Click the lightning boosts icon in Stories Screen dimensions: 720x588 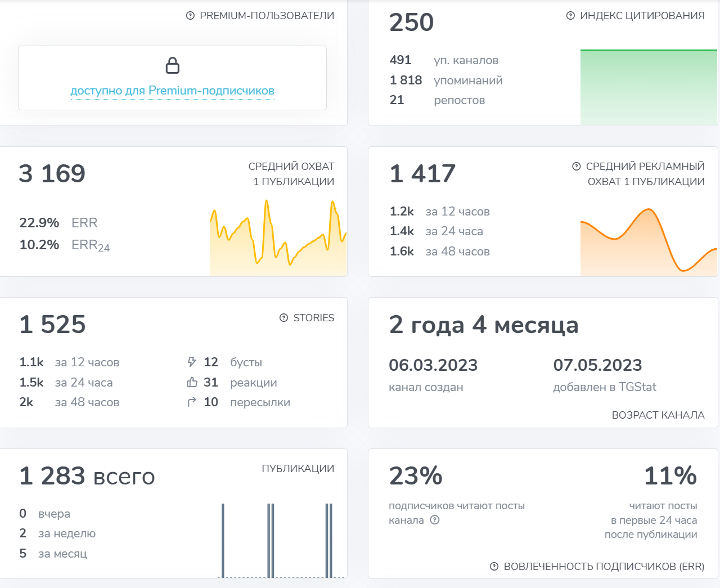coord(192,362)
